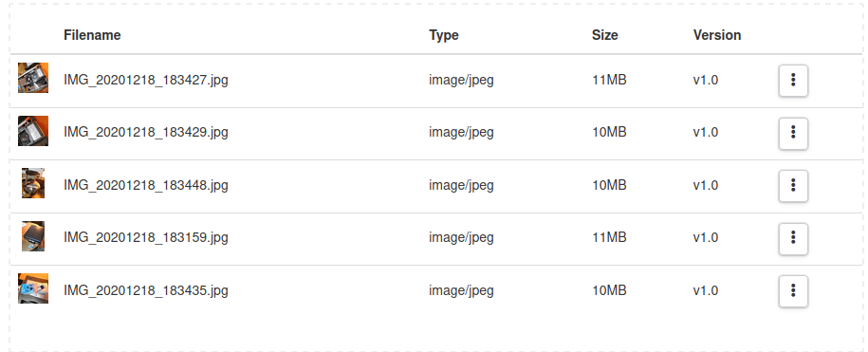Screen dimensions: 868x352
Task: Click the Size column header
Action: 604,35
